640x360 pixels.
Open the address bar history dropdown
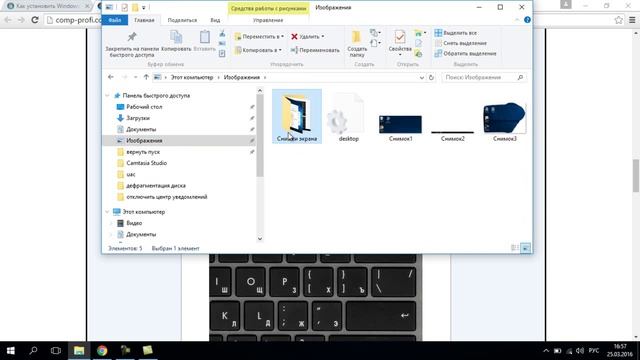pos(422,77)
